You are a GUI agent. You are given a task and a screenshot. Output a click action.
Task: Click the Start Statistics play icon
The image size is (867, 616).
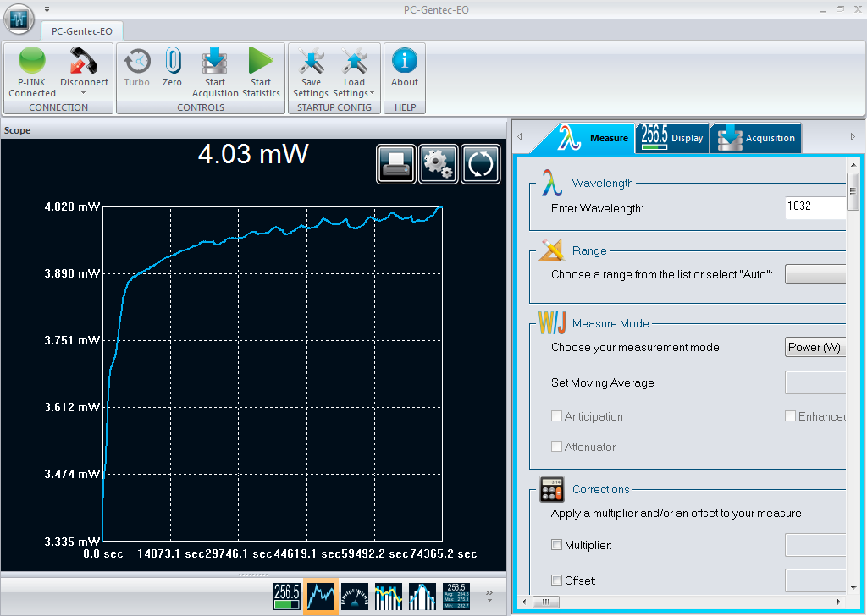click(x=261, y=63)
